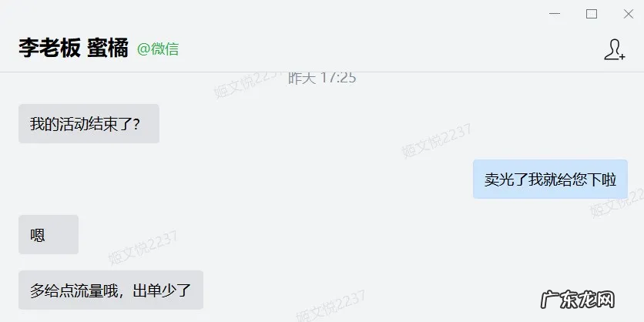Close the chat window
Image resolution: width=644 pixels, height=322 pixels.
[x=629, y=14]
